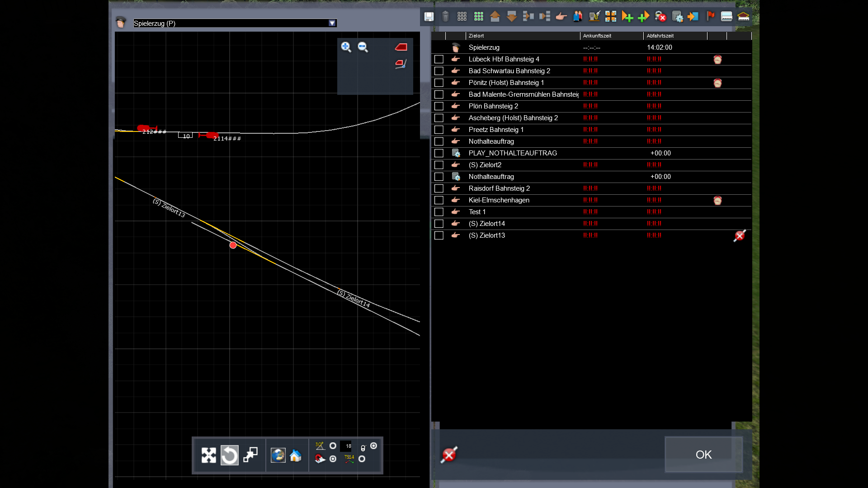Toggle the magnet snap radio button
This screenshot has height=488, width=868.
333,459
